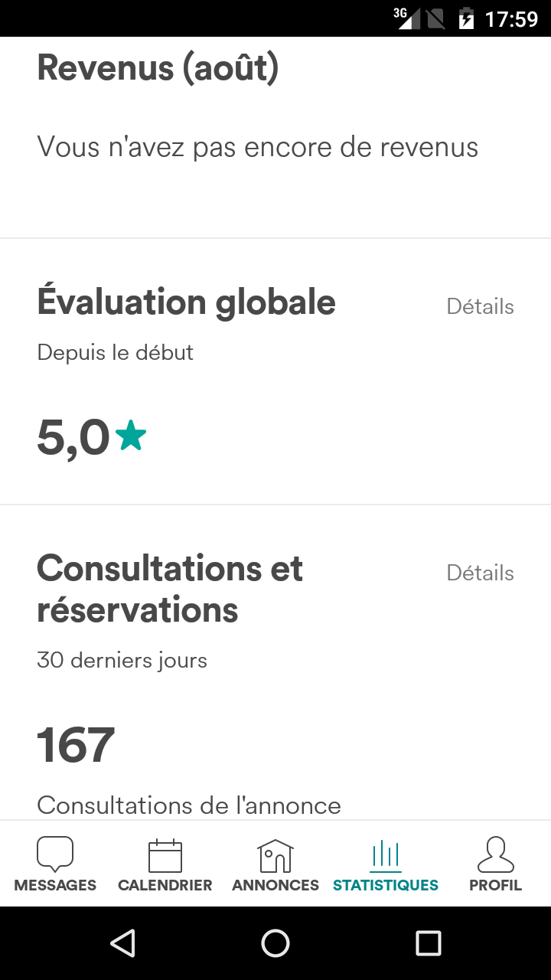Tap the Revenus (août) heading

(x=158, y=68)
